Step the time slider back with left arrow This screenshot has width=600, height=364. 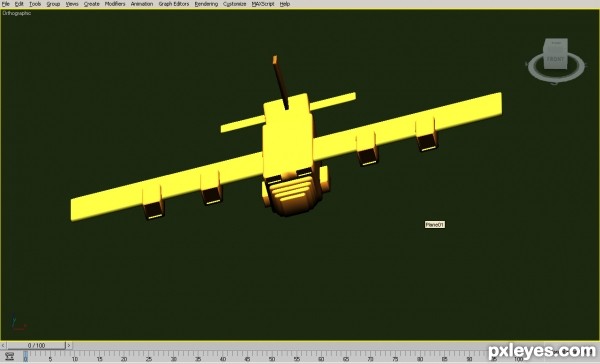tap(3, 345)
